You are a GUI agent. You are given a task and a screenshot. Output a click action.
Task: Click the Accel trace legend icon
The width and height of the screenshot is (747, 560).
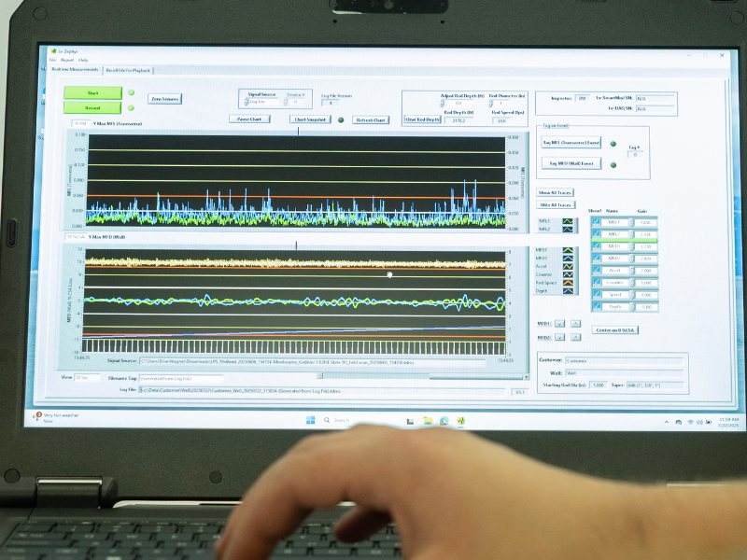point(567,266)
